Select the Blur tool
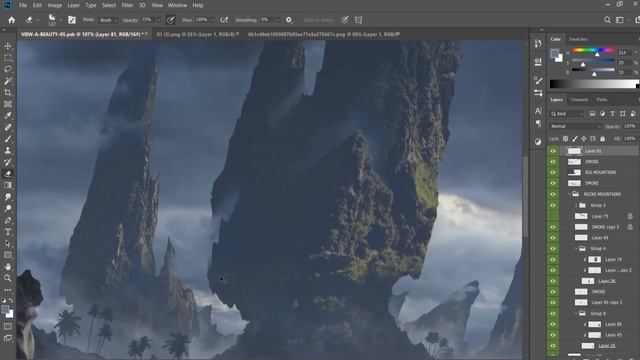 [8, 197]
